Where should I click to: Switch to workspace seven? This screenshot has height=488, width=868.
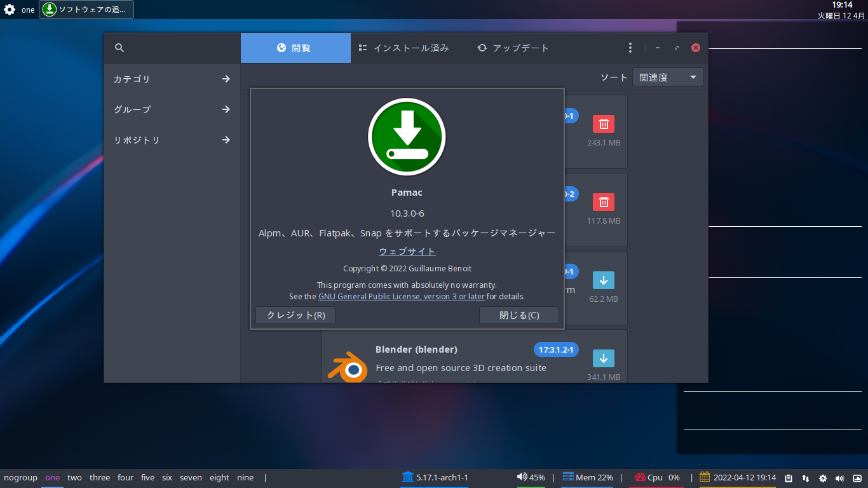[191, 478]
